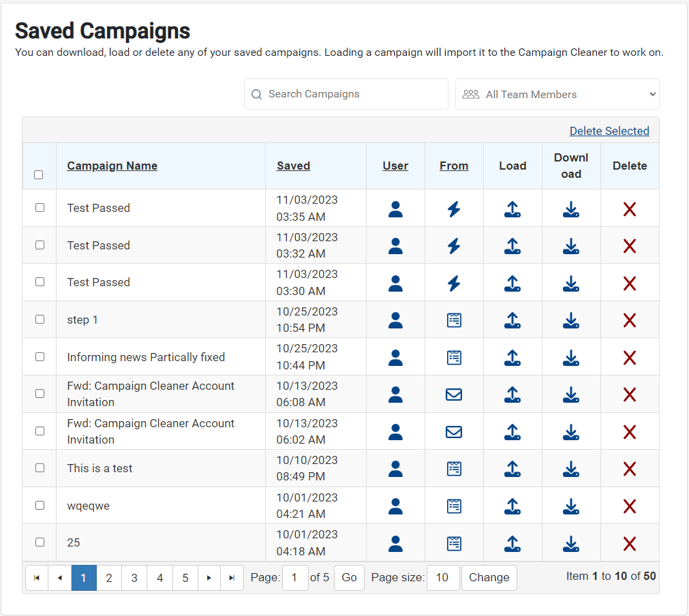The image size is (689, 616).
Task: Check the Test Passed 03:30 AM row
Action: click(40, 281)
